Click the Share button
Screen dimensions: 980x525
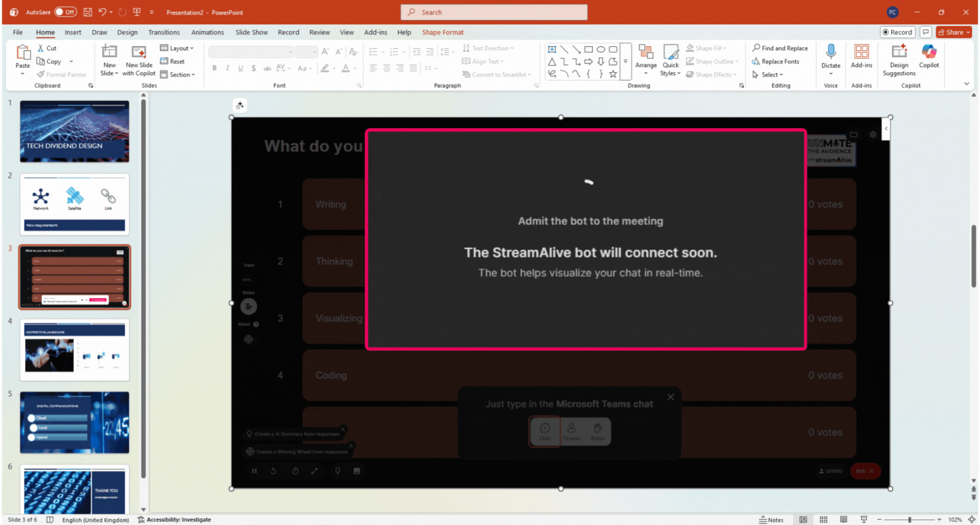click(x=954, y=32)
